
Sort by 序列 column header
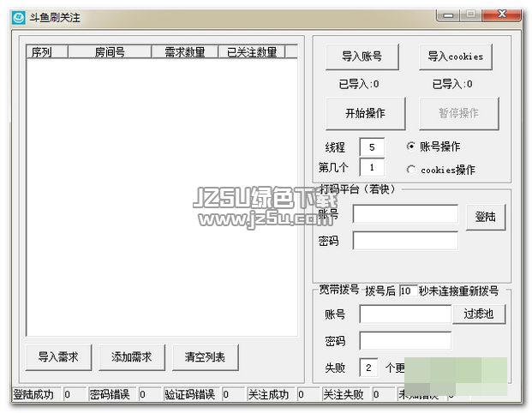tap(47, 52)
